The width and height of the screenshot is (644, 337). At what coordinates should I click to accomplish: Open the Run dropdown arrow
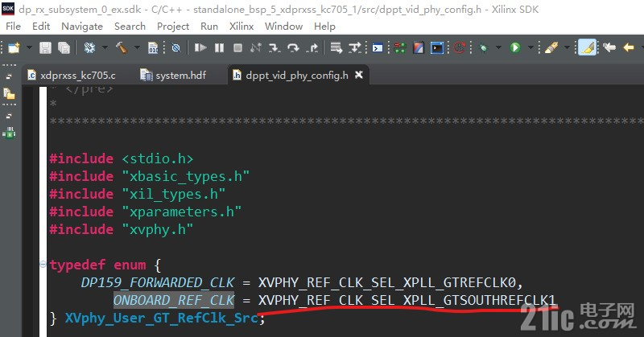[530, 47]
